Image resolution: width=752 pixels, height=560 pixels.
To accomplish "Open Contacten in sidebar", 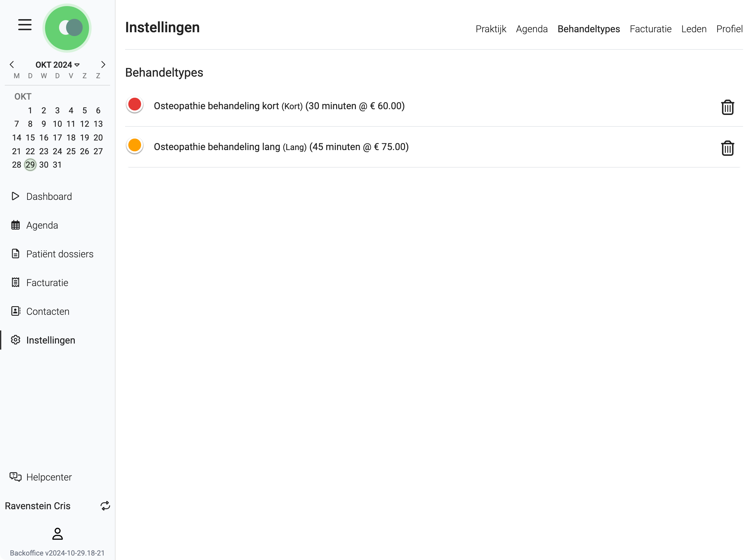I will [x=48, y=311].
